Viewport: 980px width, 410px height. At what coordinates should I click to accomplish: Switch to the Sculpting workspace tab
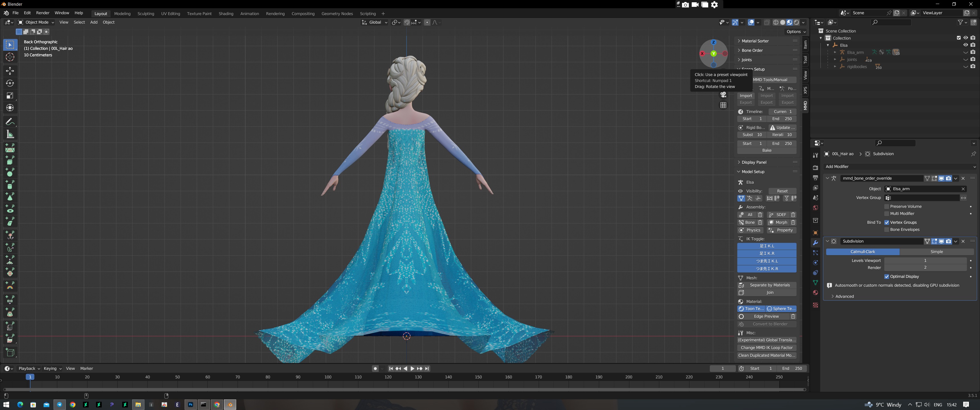tap(146, 14)
